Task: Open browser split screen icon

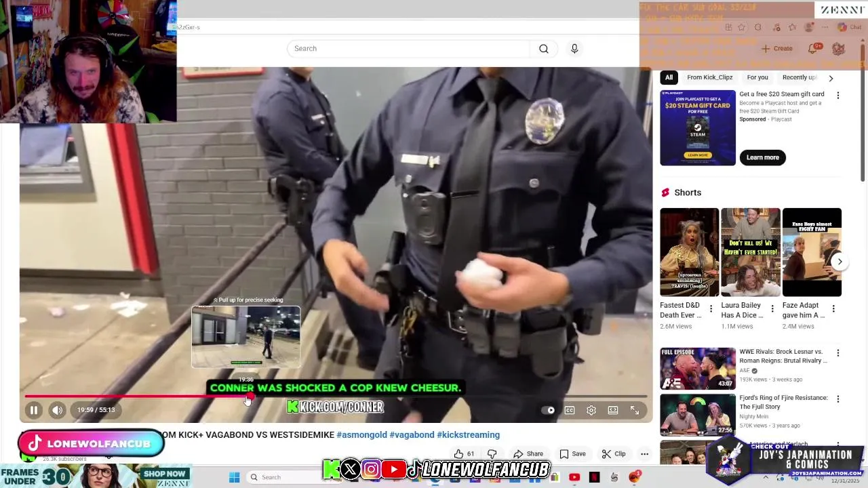Action: click(728, 27)
